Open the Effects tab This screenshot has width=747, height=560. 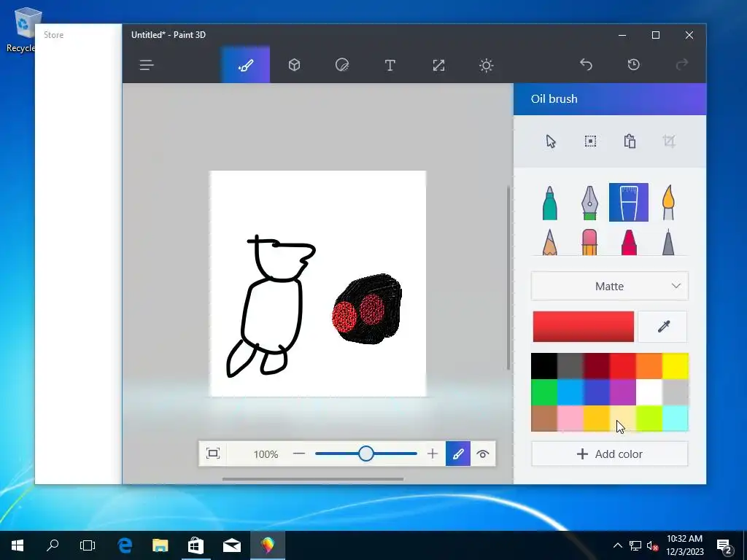[486, 65]
